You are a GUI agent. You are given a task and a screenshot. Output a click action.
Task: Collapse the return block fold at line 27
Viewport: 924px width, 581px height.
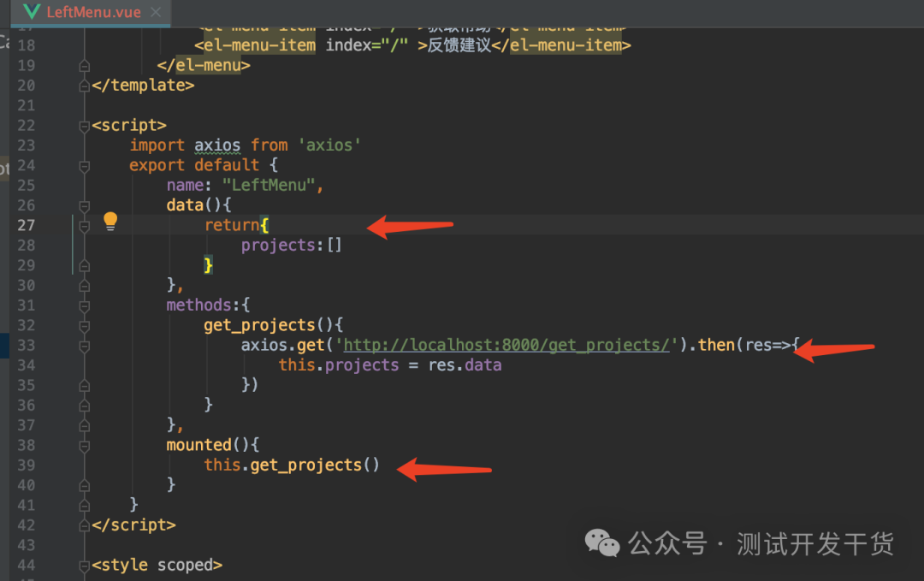(84, 226)
